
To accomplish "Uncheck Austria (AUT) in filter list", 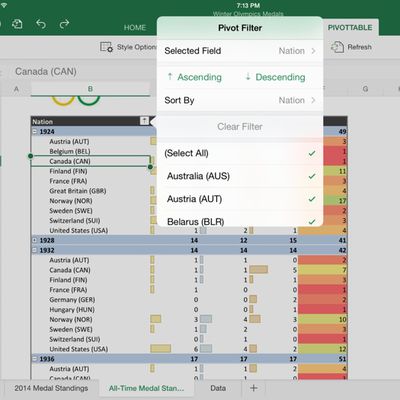I will (312, 199).
